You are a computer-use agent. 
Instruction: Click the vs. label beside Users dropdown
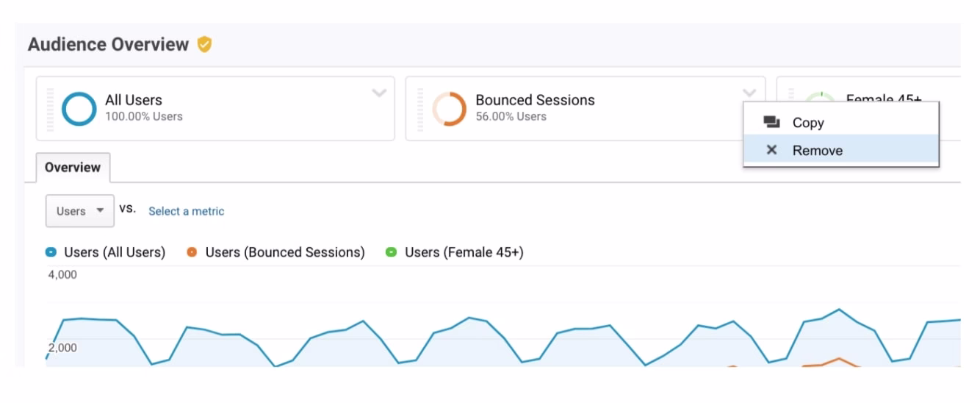(x=128, y=208)
